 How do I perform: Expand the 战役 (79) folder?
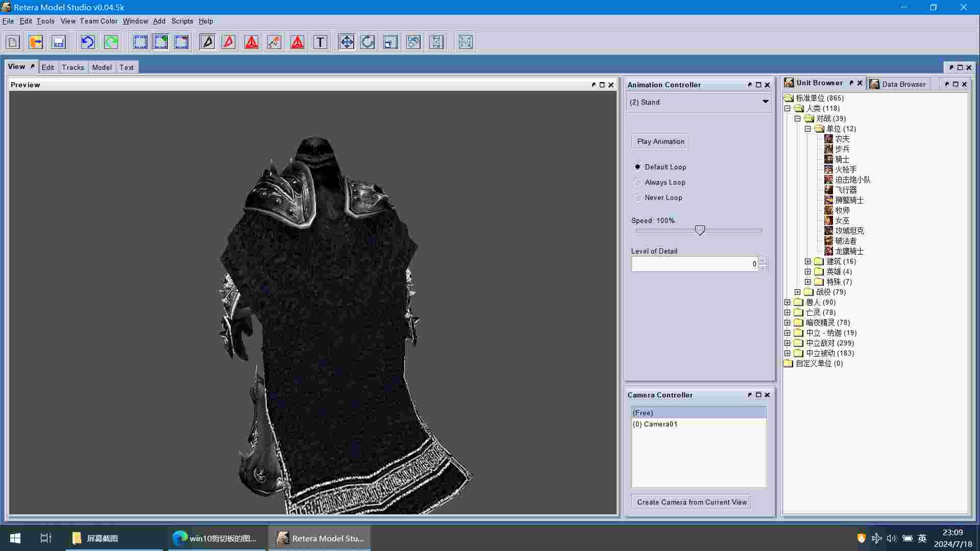coord(798,292)
